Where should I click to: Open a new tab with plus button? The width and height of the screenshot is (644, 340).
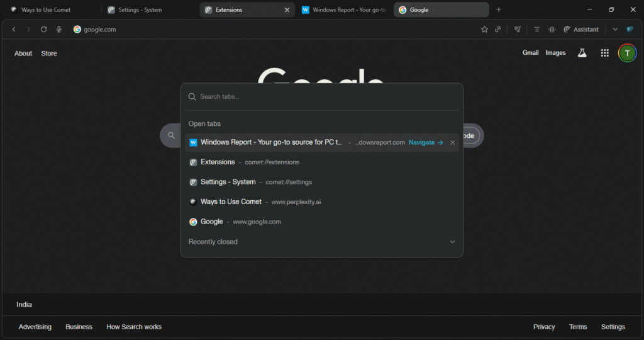499,9
